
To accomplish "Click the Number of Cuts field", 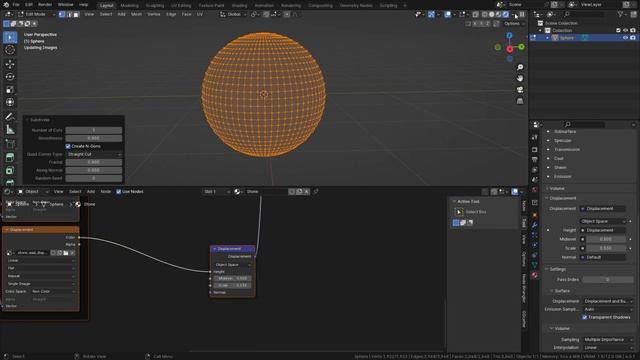I will click(x=94, y=130).
